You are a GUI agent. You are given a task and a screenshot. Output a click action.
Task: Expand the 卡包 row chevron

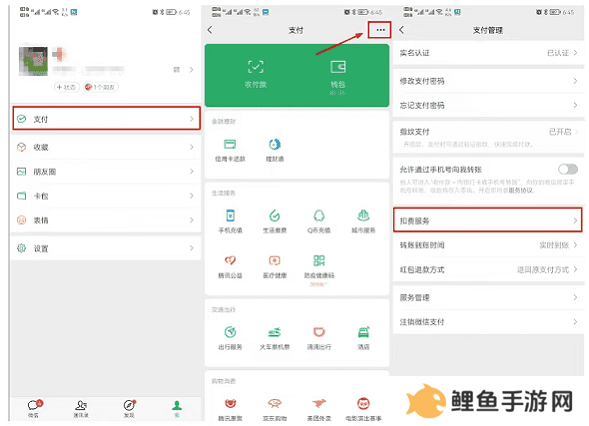(x=192, y=195)
